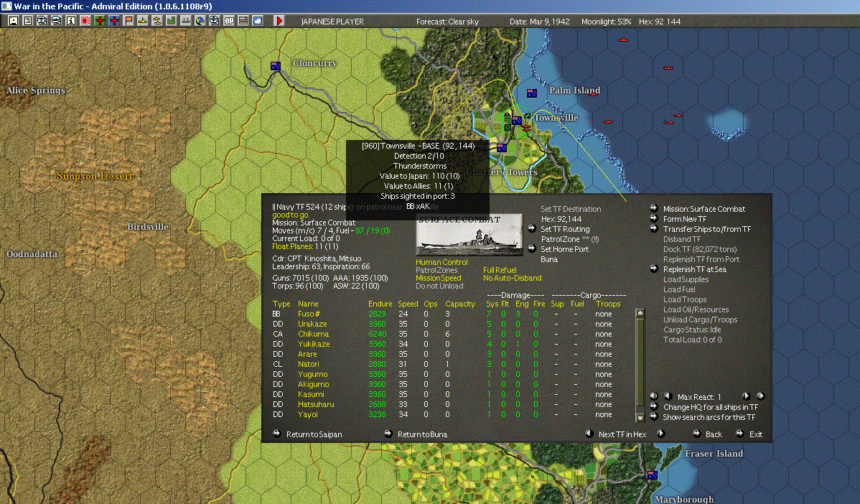Select light cruiser Natori in ship list
The width and height of the screenshot is (860, 504).
coord(308,364)
